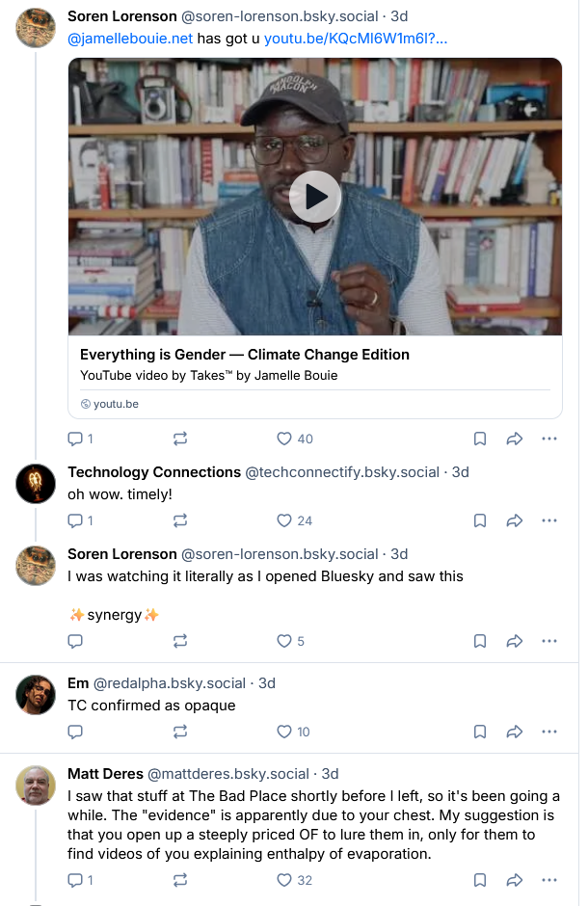588x906 pixels.
Task: Reply to Technology Connections' post
Action: click(x=75, y=520)
